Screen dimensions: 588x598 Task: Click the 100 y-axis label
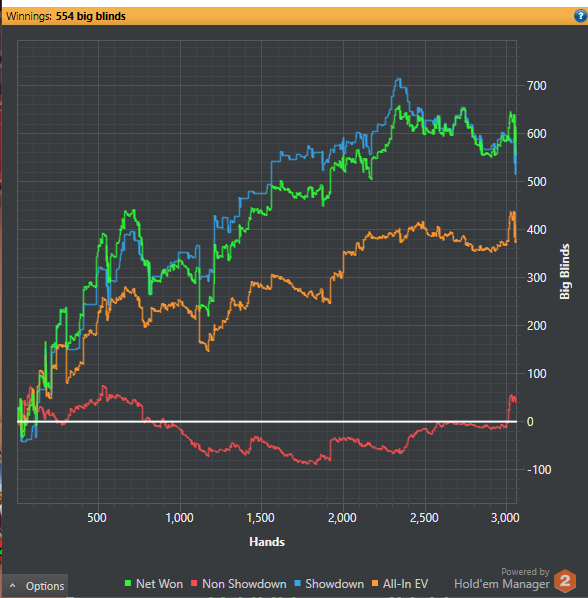tap(537, 374)
